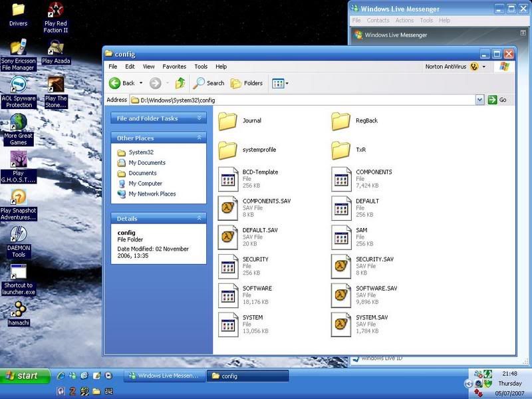Expand File and Folder Tasks panel
This screenshot has height=399, width=532.
[199, 118]
